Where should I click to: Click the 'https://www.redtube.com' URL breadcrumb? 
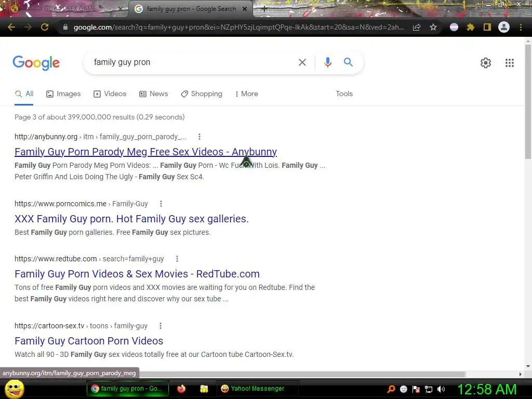coord(56,259)
